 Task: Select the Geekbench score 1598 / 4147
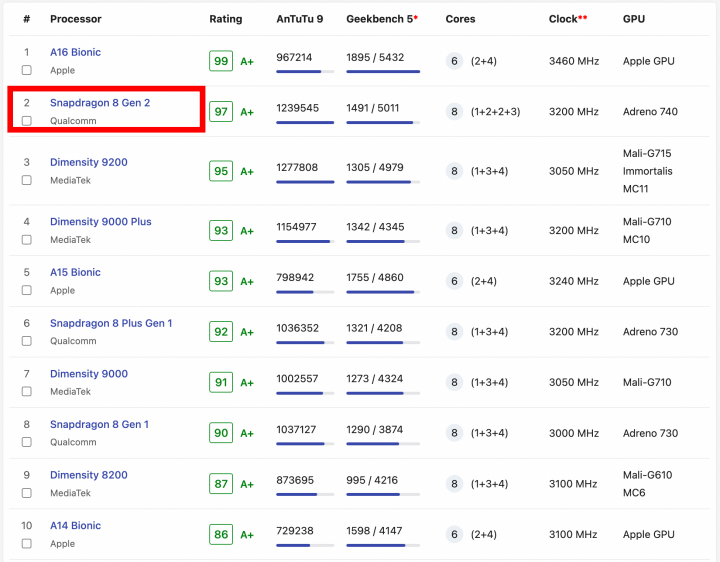[x=374, y=531]
